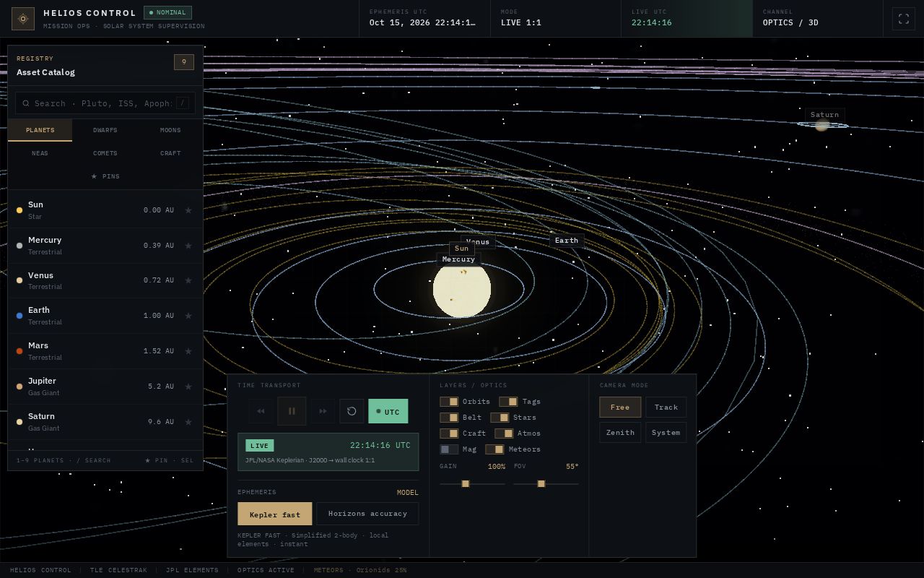Viewport: 924px width, 578px height.
Task: Fast-forward time with the forward transport button
Action: point(323,411)
